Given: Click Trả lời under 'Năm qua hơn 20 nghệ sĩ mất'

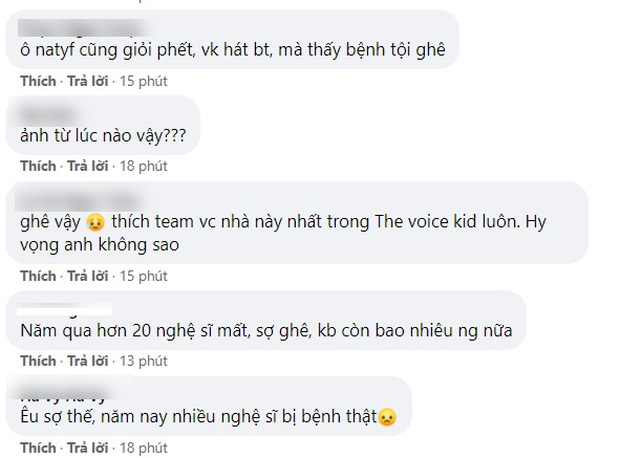Looking at the screenshot, I should (x=86, y=360).
